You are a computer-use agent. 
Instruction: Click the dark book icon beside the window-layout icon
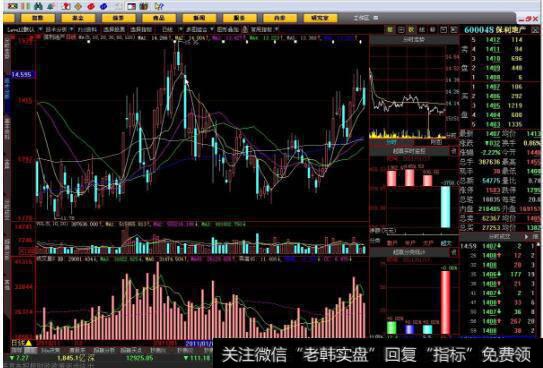pyautogui.click(x=144, y=6)
